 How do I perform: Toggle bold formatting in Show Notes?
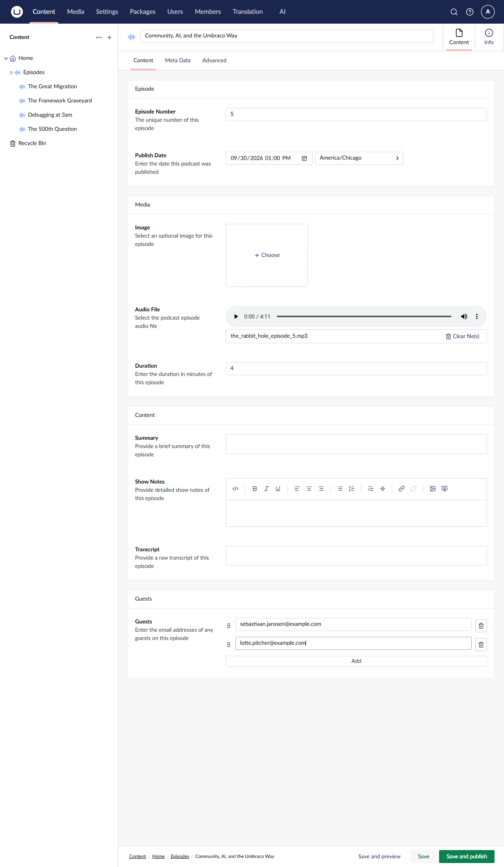[x=255, y=489]
